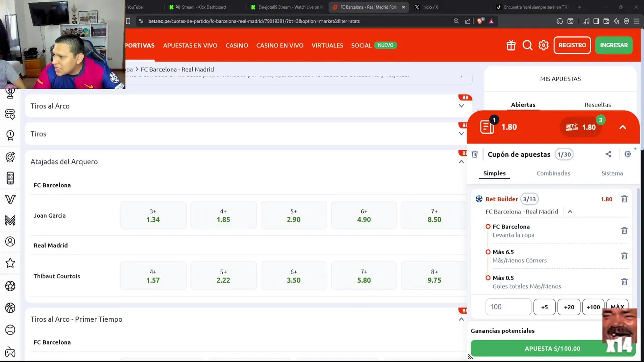Click the INGRESAR button

tap(614, 45)
